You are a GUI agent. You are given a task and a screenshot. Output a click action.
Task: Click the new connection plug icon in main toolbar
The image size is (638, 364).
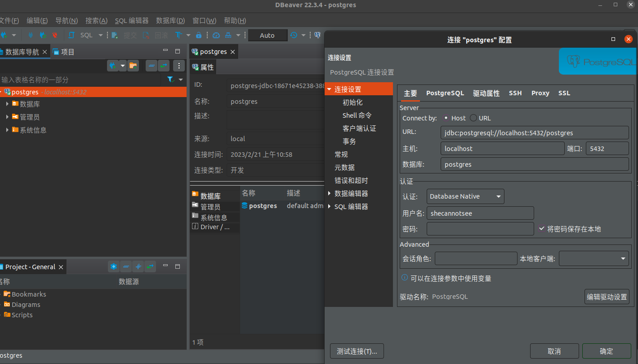pos(4,35)
